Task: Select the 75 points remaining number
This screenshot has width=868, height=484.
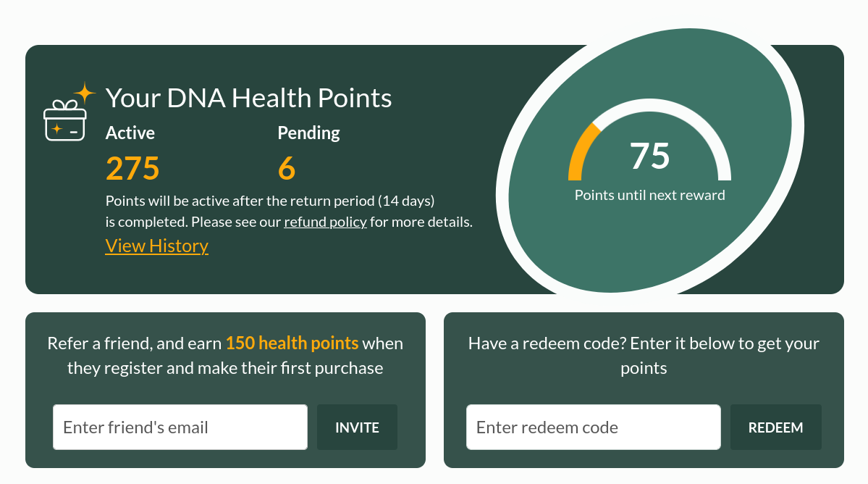Action: click(649, 156)
